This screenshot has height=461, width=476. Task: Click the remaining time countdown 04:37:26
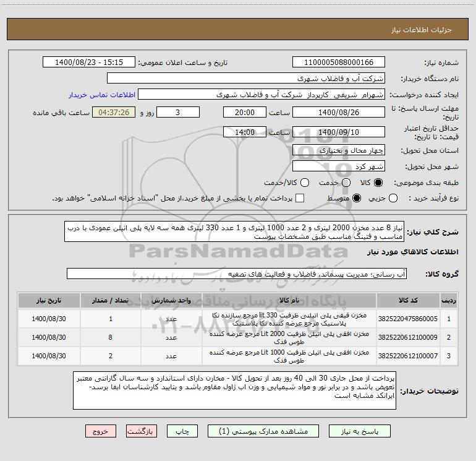point(114,113)
